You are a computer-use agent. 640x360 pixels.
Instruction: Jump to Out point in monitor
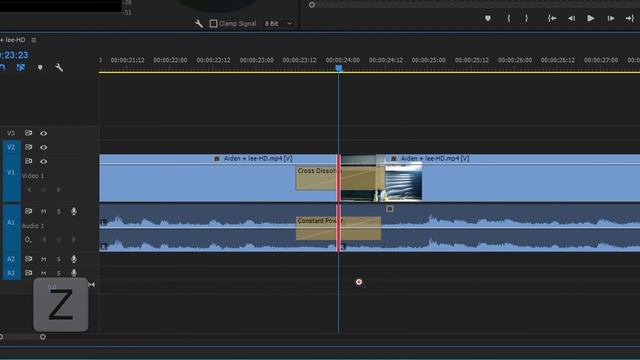[x=629, y=18]
